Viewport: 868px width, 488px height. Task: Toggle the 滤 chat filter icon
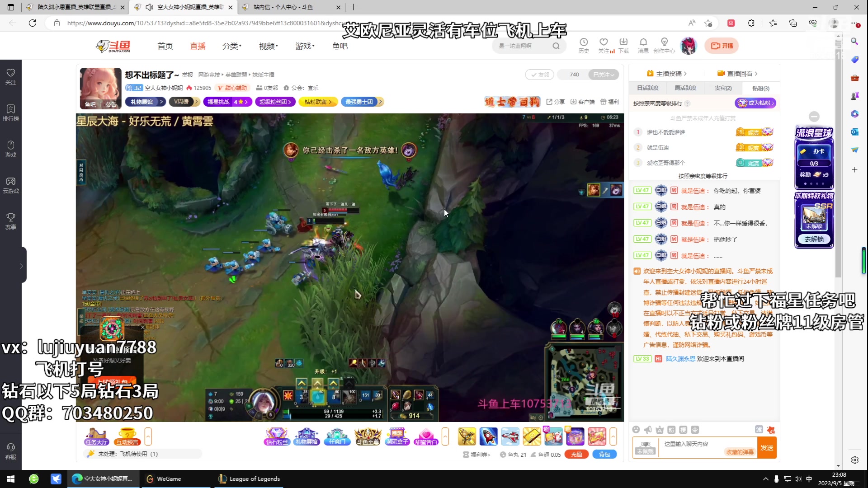click(759, 429)
